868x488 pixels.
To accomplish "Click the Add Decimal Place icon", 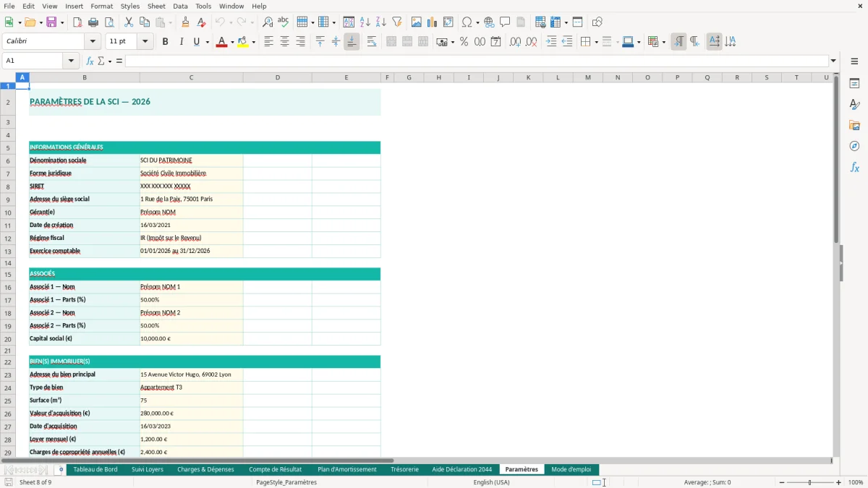I will 515,42.
